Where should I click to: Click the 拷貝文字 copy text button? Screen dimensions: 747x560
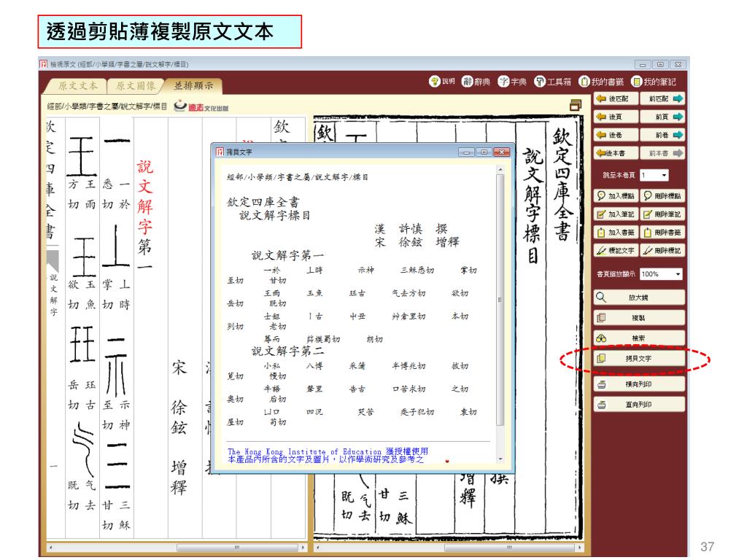pyautogui.click(x=639, y=359)
